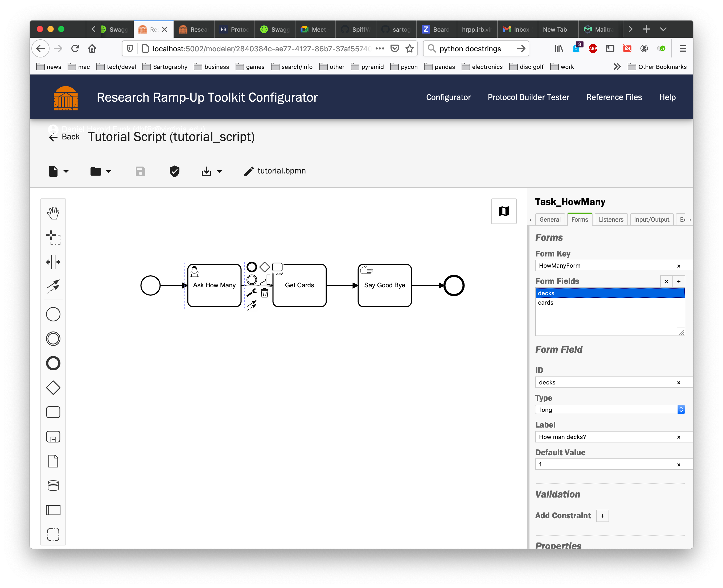Image resolution: width=723 pixels, height=588 pixels.
Task: Activate the lasso selection tool
Action: tap(53, 237)
